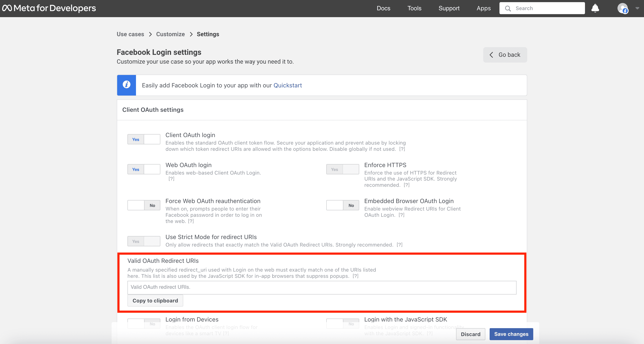This screenshot has width=644, height=344.
Task: Click Save changes button
Action: pyautogui.click(x=511, y=334)
